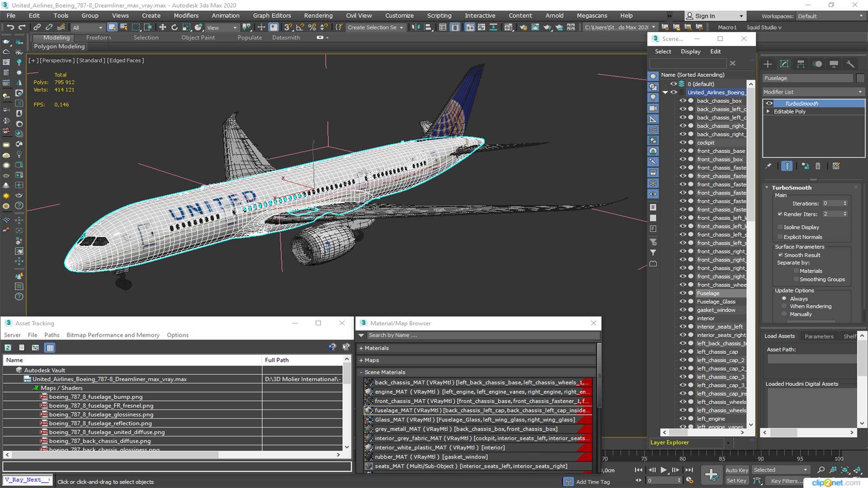Open Select by Name tool
868x488 pixels.
(124, 27)
